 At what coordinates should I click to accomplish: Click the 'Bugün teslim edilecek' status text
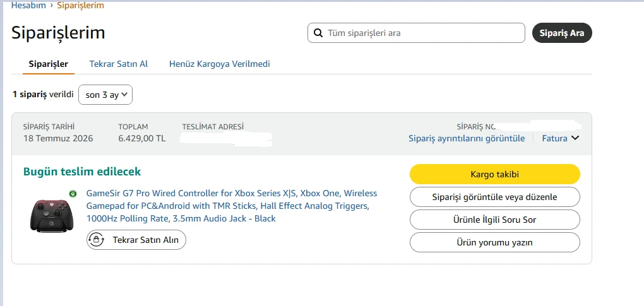click(82, 172)
